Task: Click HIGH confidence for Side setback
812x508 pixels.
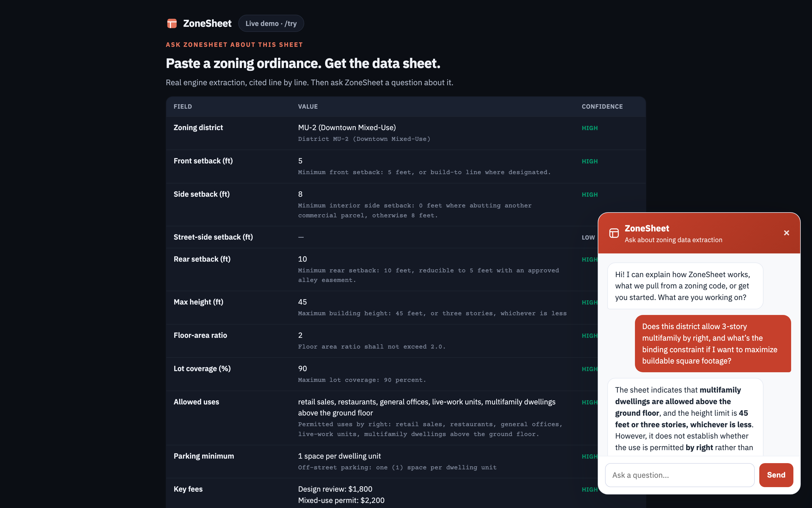Action: (590, 194)
